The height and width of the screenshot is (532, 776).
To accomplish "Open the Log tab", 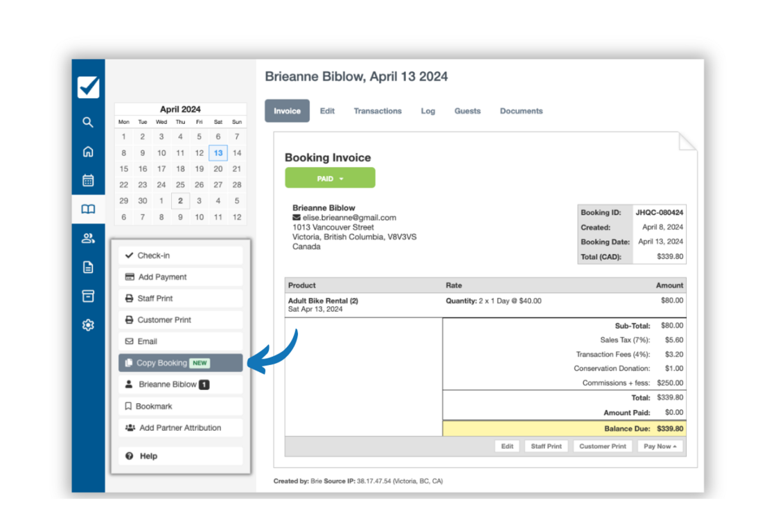I will tap(427, 111).
